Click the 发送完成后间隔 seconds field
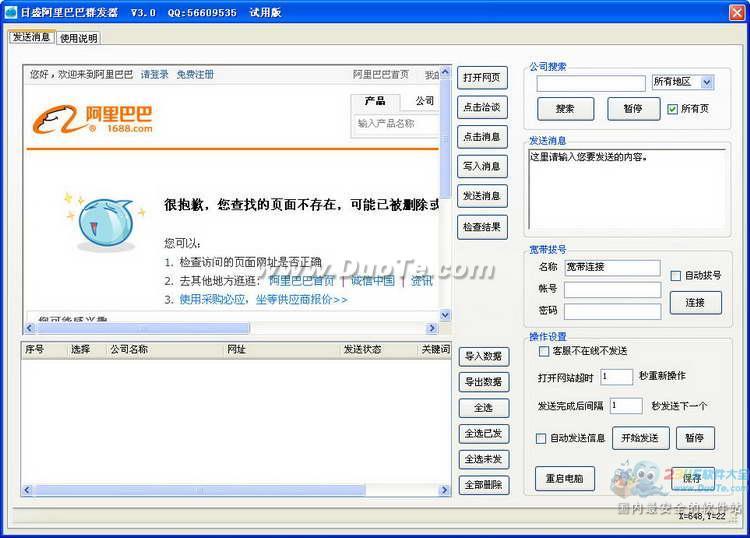Viewport: 750px width, 538px height. click(x=626, y=406)
